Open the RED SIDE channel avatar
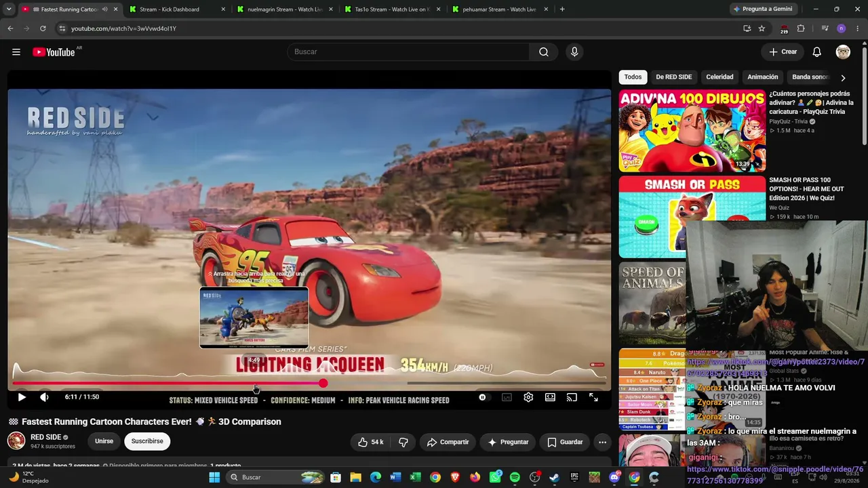 16,441
